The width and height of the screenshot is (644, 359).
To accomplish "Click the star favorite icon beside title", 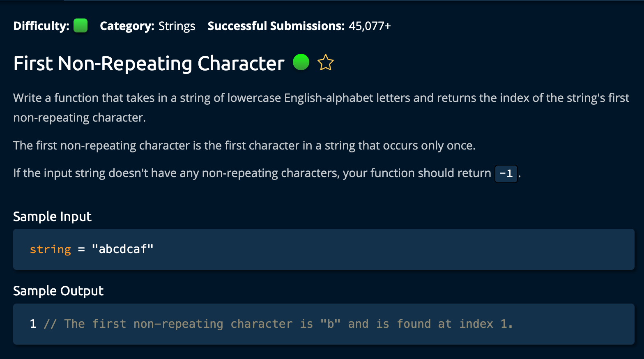I will 325,62.
